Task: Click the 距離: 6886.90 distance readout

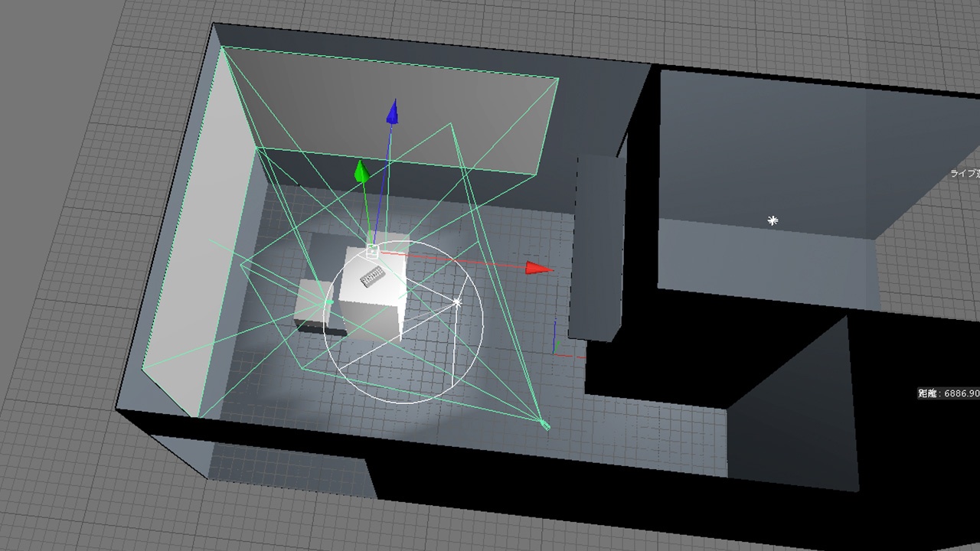Action: (x=949, y=393)
